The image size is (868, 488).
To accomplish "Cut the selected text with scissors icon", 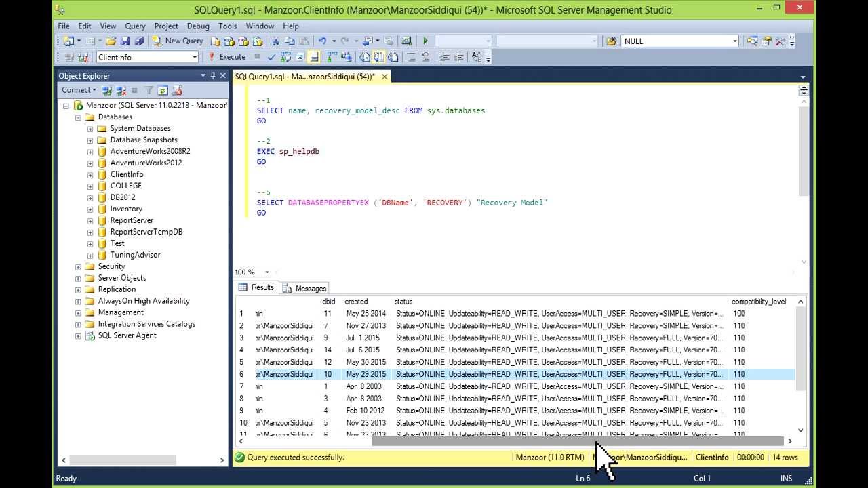I will click(x=275, y=41).
